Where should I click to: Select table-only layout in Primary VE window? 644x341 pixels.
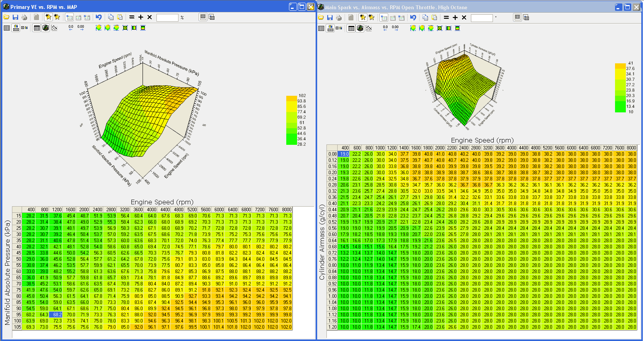(7, 28)
